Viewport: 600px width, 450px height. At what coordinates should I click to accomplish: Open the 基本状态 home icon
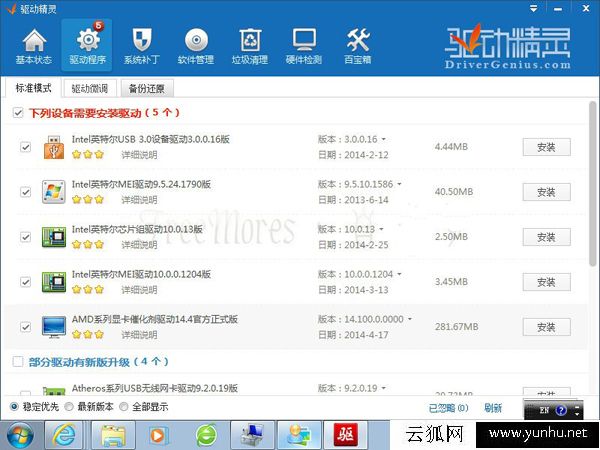click(34, 46)
